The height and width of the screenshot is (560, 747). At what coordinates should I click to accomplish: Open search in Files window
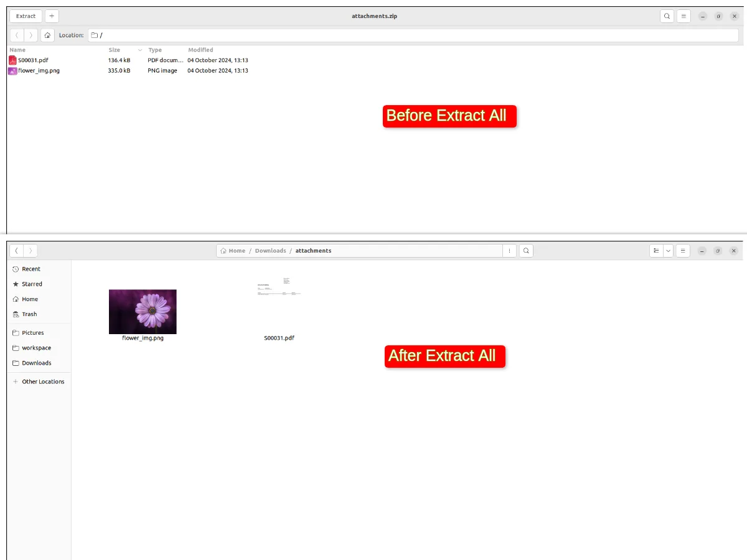click(527, 251)
